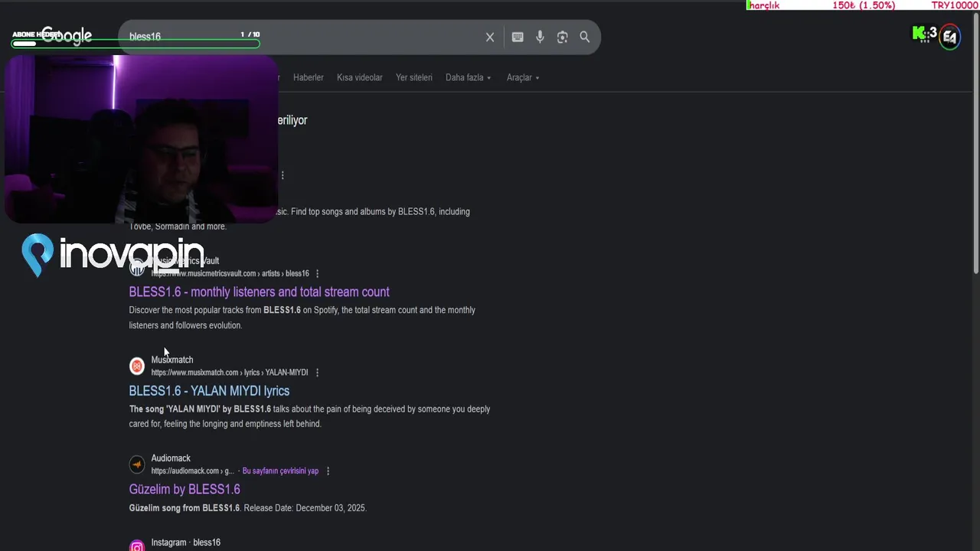This screenshot has height=551, width=980.
Task: Click the magnifier search button
Action: tap(585, 37)
